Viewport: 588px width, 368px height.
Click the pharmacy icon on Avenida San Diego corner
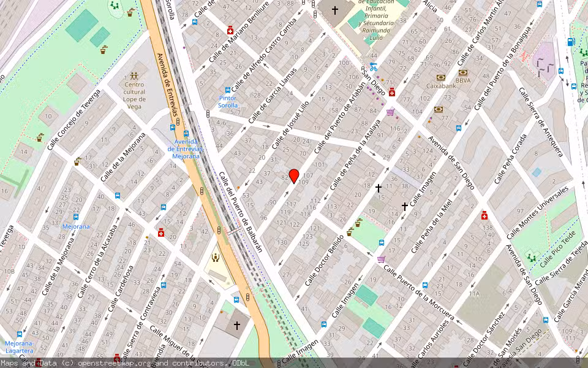[x=392, y=92]
